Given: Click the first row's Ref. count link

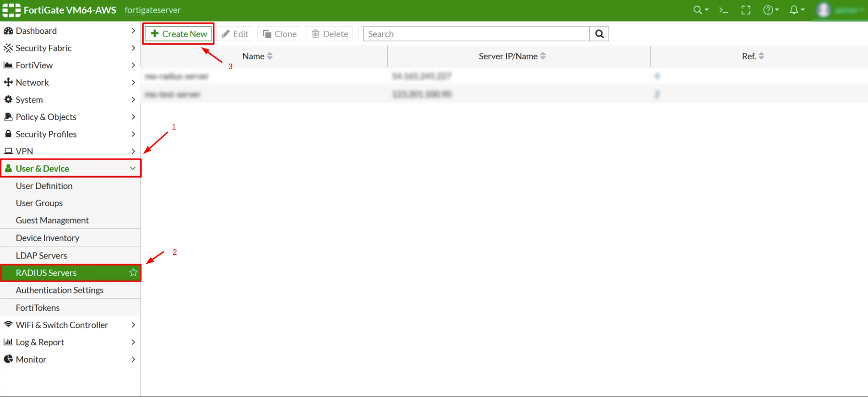Looking at the screenshot, I should click(657, 76).
